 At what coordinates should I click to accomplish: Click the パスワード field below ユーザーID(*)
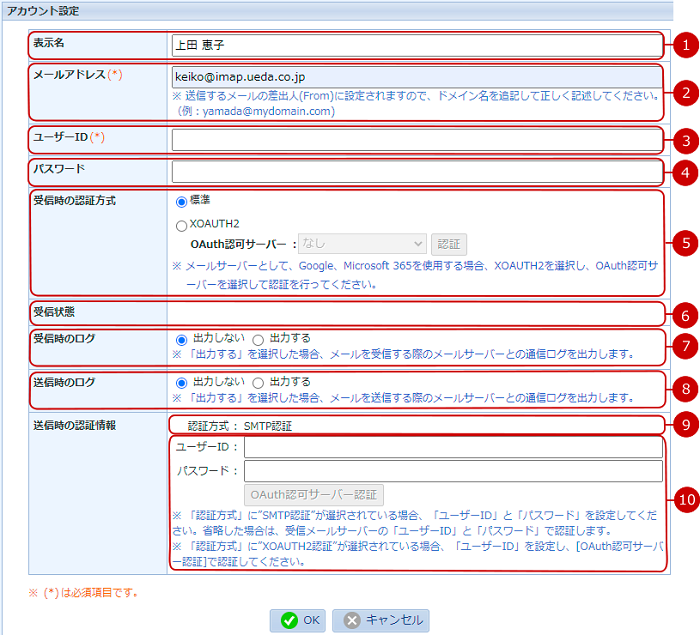coord(417,172)
